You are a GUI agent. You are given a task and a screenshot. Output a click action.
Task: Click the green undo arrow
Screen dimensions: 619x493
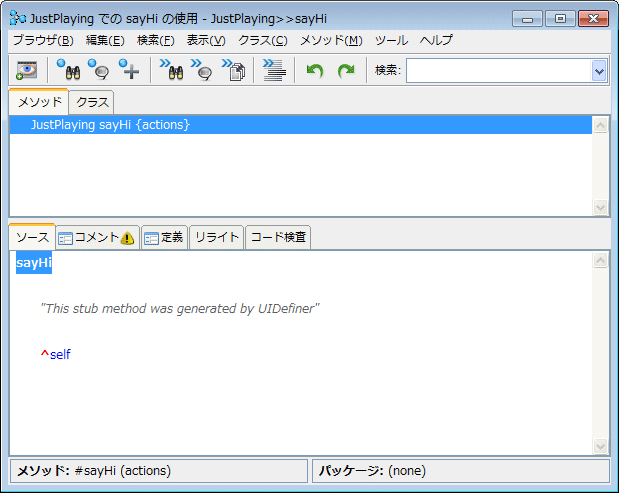point(315,71)
